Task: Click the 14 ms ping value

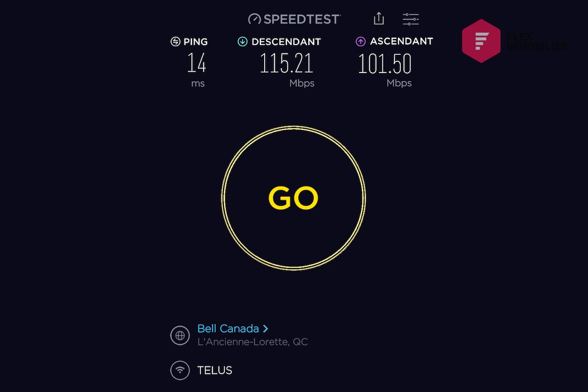Action: (x=196, y=63)
